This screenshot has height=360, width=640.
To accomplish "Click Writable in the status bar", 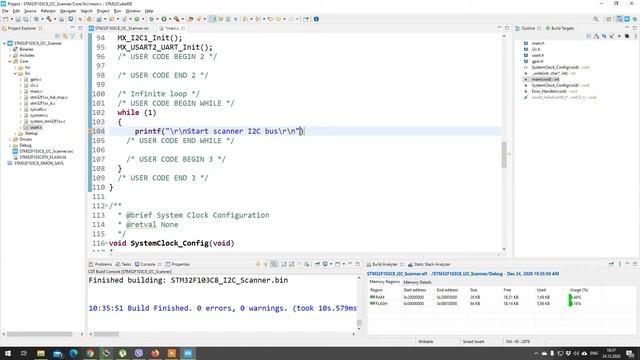I will pos(426,342).
